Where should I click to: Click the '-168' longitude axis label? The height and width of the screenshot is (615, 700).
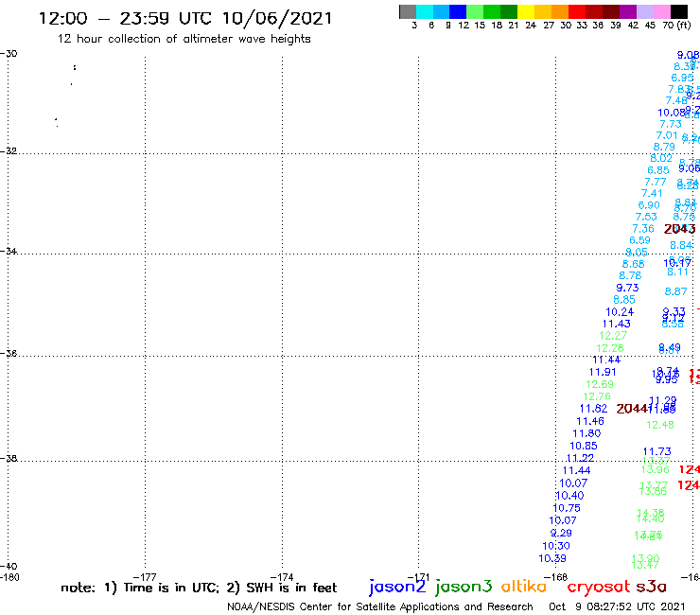555,577
